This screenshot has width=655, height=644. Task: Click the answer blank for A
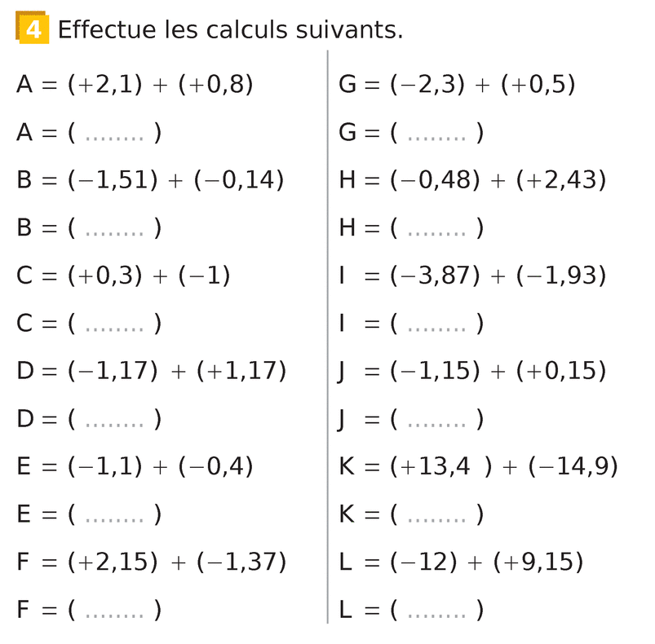click(x=114, y=134)
